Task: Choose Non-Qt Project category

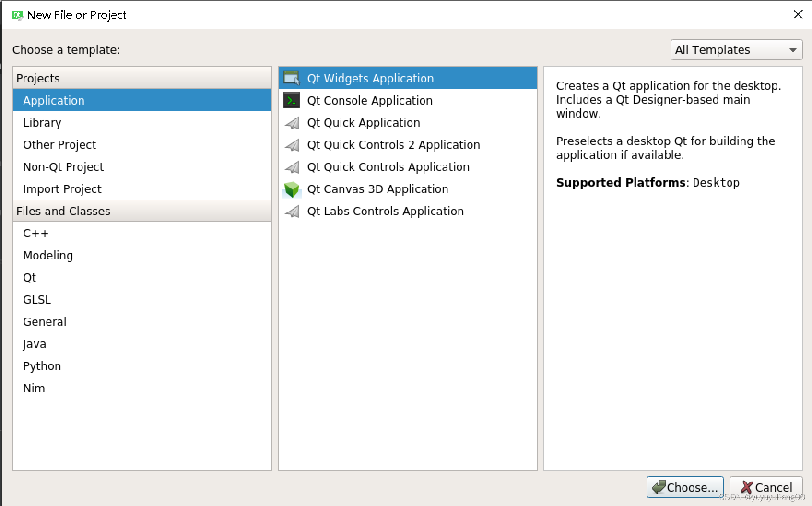Action: click(x=63, y=166)
